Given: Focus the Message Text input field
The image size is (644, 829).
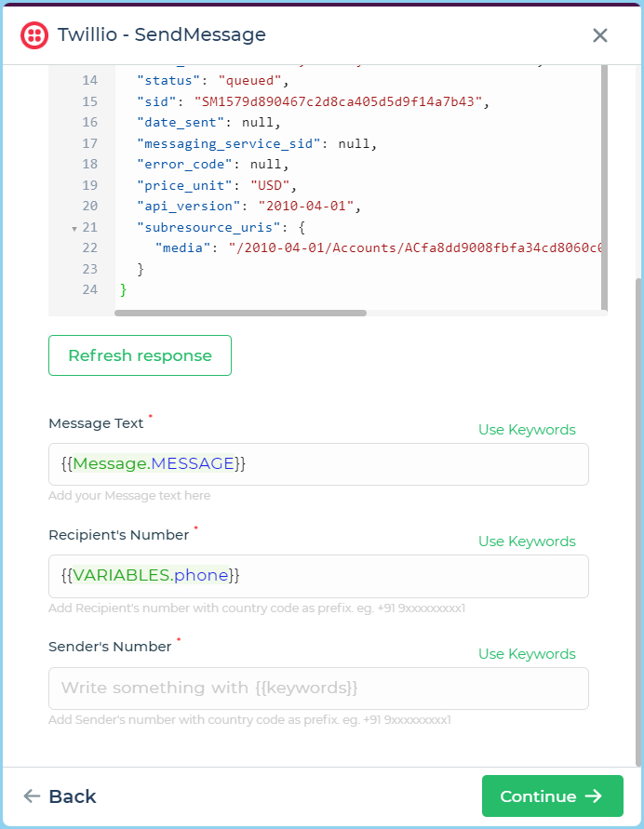Looking at the screenshot, I should point(318,464).
